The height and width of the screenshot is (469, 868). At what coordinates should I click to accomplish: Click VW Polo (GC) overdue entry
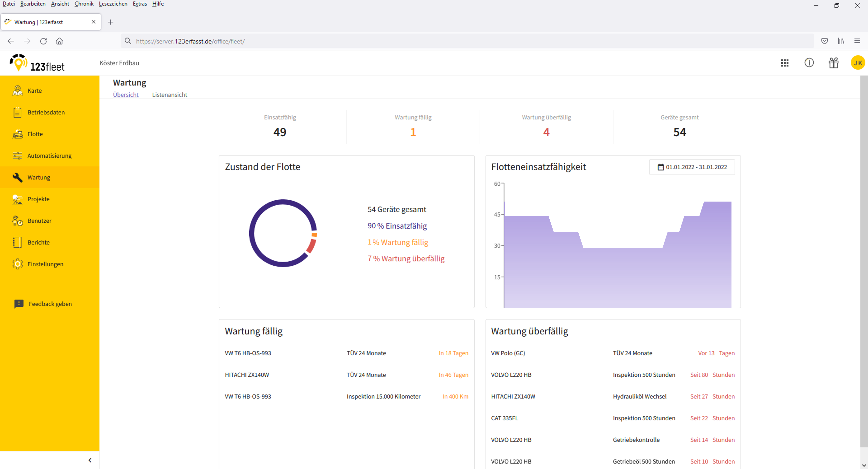(x=508, y=353)
